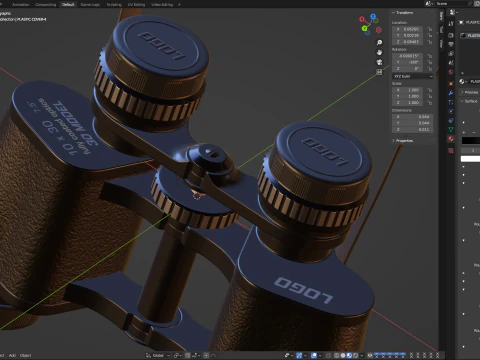
Task: Click the blue Z axis on navigation gizmo
Action: click(x=373, y=16)
